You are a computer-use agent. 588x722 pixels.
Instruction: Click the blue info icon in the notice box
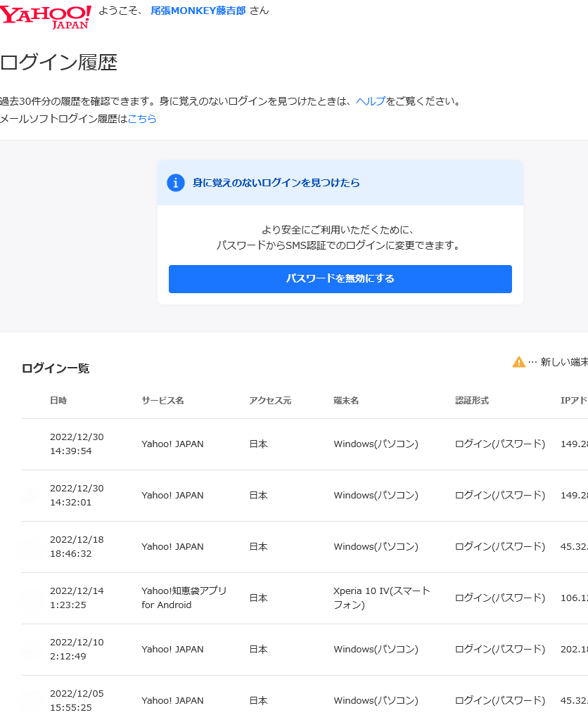pos(176,183)
